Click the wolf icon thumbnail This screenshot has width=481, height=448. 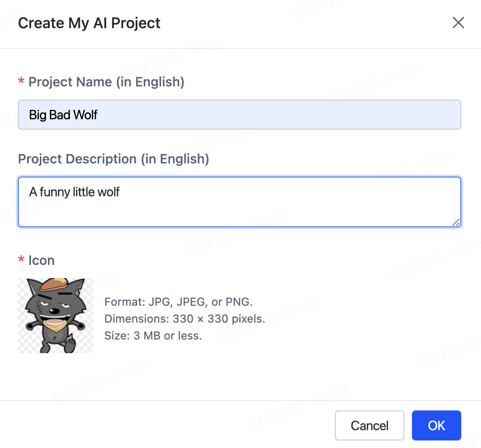click(55, 315)
